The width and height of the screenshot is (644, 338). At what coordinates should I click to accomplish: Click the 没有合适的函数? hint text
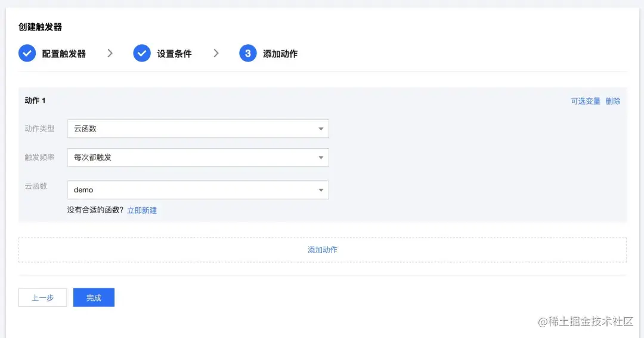[95, 210]
